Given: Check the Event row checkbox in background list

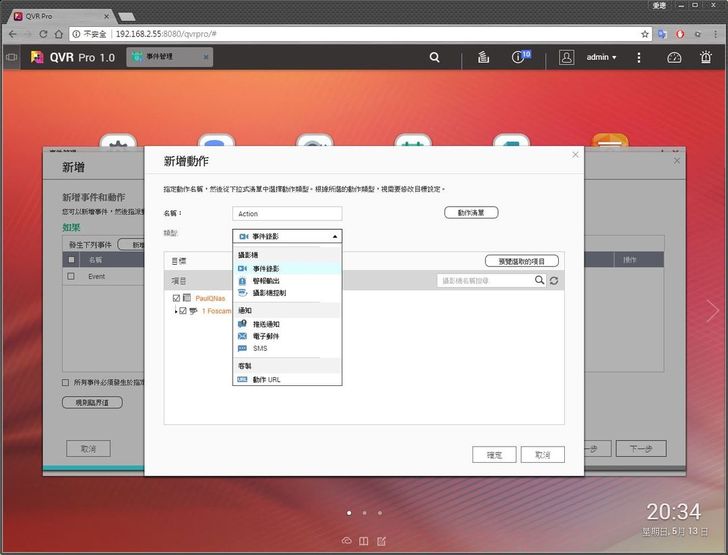Looking at the screenshot, I should click(71, 276).
